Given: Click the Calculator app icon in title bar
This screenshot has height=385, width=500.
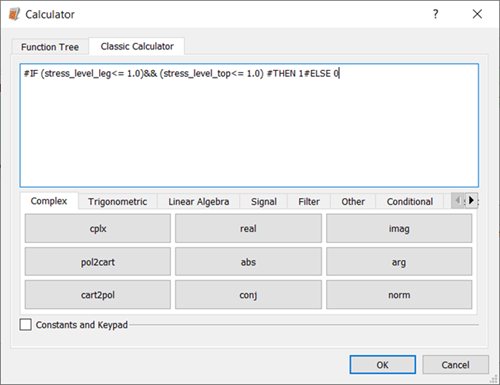Looking at the screenshot, I should click(14, 14).
